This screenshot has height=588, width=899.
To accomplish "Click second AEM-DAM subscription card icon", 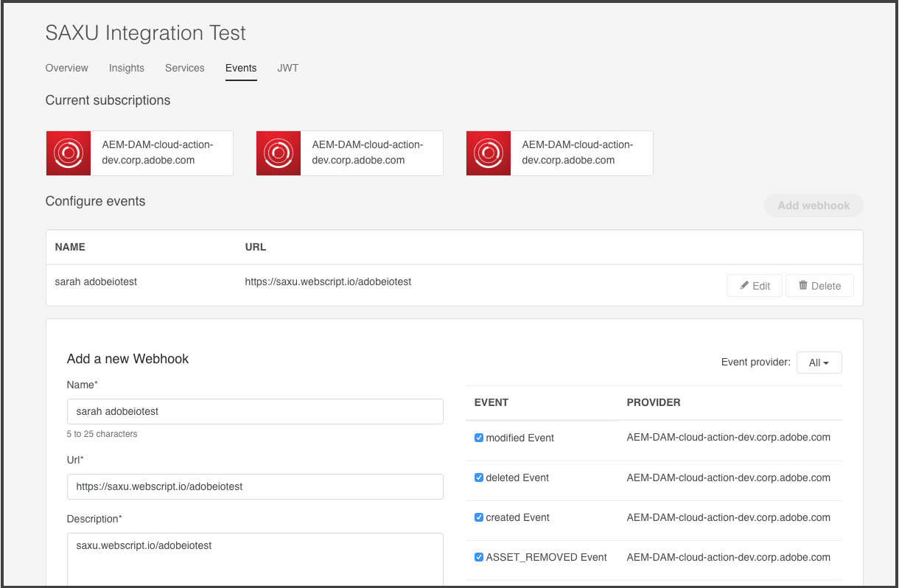I will tap(279, 153).
